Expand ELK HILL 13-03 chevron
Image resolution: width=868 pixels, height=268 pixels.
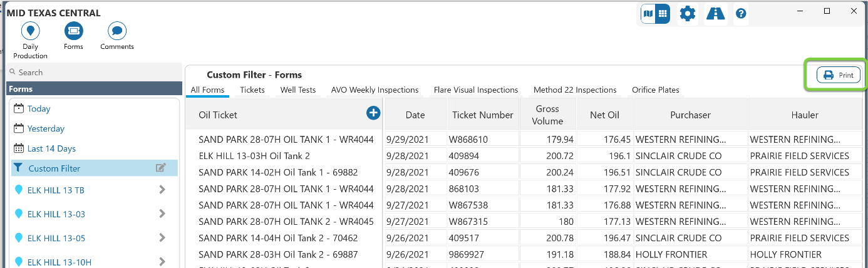tap(162, 214)
